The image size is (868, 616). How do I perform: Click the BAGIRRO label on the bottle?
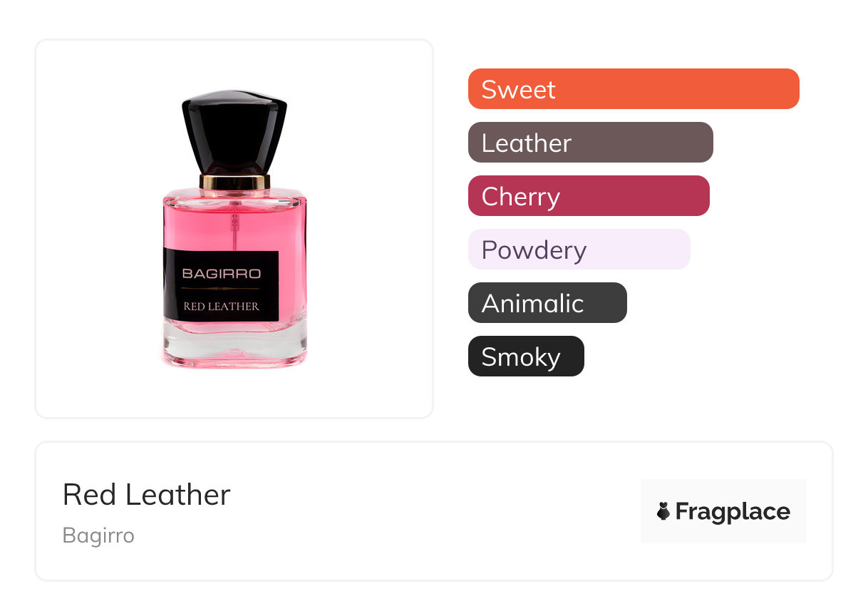[x=221, y=273]
